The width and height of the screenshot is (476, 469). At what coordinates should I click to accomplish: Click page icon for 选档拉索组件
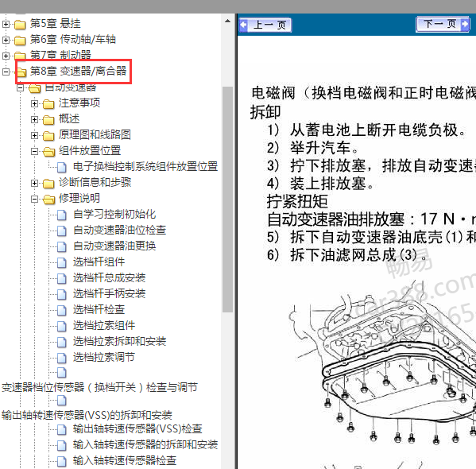62,326
